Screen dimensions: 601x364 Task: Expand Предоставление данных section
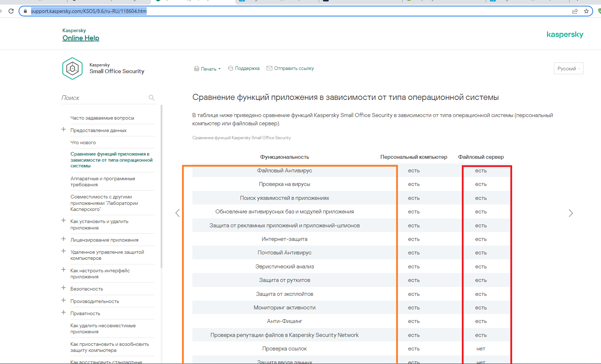coord(64,130)
